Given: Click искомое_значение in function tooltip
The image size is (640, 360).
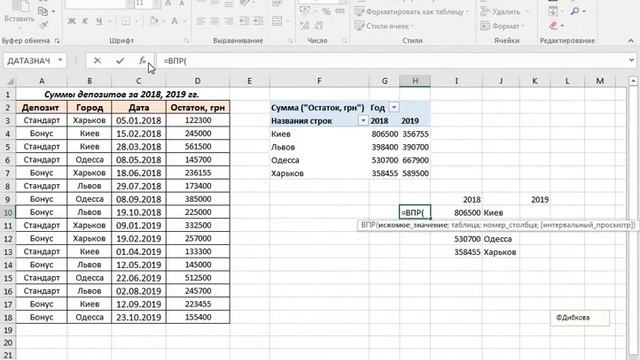Looking at the screenshot, I should click(413, 225).
